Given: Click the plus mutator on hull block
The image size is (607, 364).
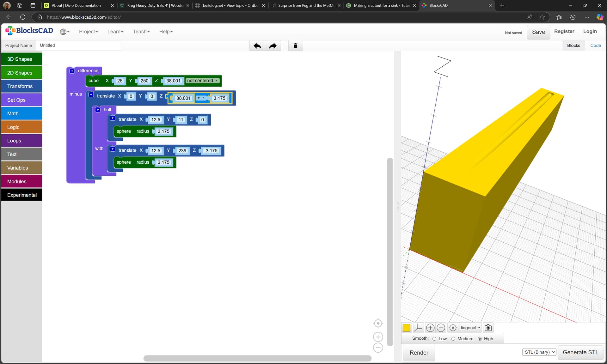Looking at the screenshot, I should (x=98, y=110).
